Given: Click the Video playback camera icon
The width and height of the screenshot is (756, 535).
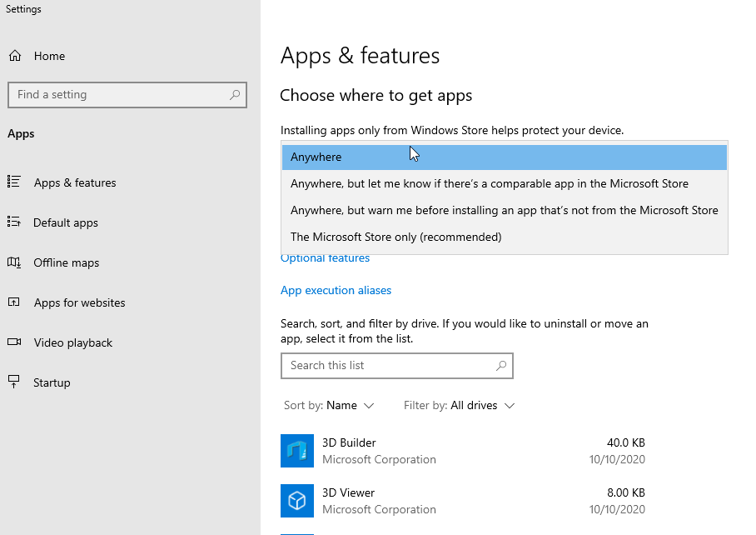Looking at the screenshot, I should pyautogui.click(x=14, y=342).
